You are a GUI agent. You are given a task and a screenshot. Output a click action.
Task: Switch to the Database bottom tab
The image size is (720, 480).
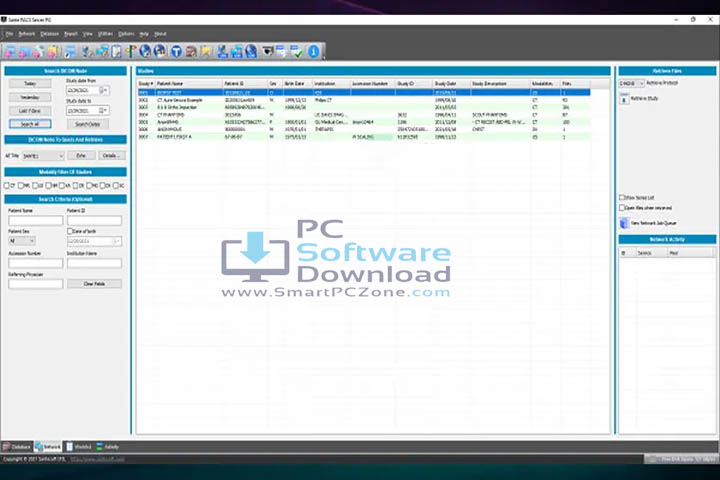click(x=17, y=446)
